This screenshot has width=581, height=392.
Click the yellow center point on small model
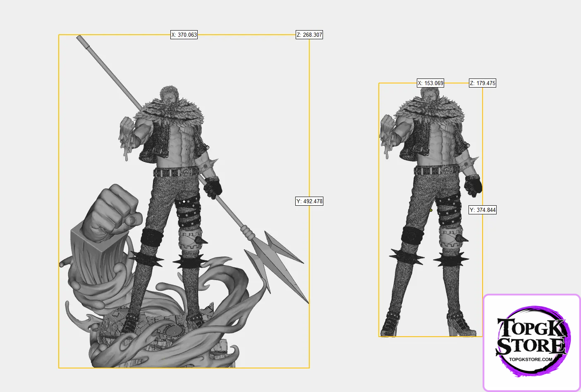tap(431, 210)
